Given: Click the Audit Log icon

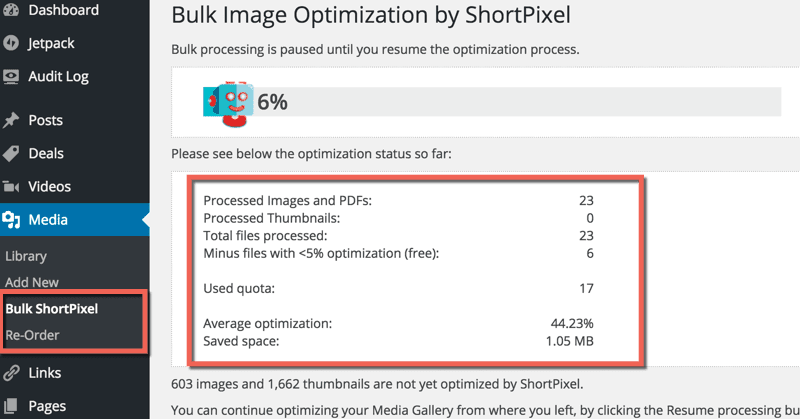Looking at the screenshot, I should (11, 76).
